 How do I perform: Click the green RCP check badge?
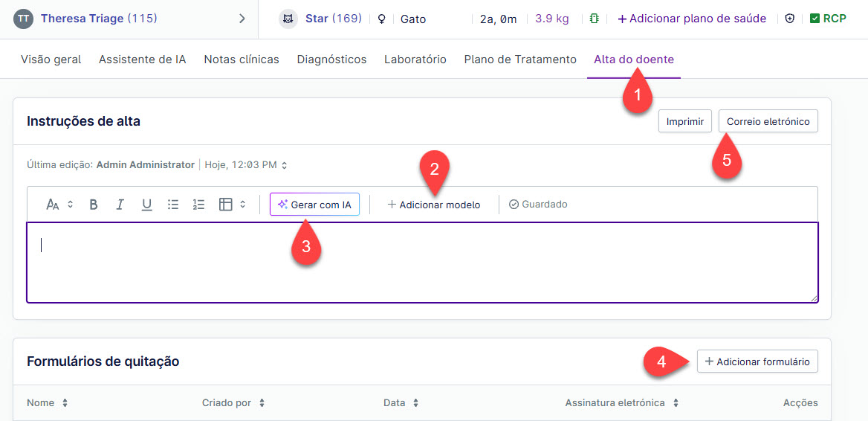(828, 19)
